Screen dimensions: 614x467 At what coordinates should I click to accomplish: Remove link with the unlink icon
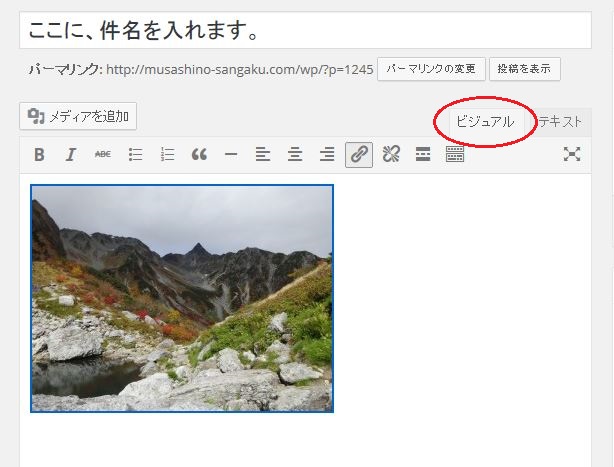[391, 154]
